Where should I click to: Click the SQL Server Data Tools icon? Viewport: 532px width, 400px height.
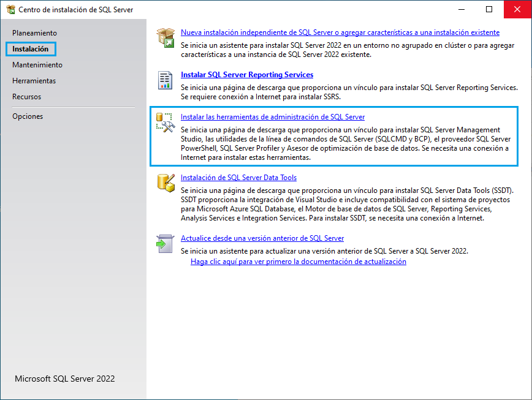click(165, 182)
